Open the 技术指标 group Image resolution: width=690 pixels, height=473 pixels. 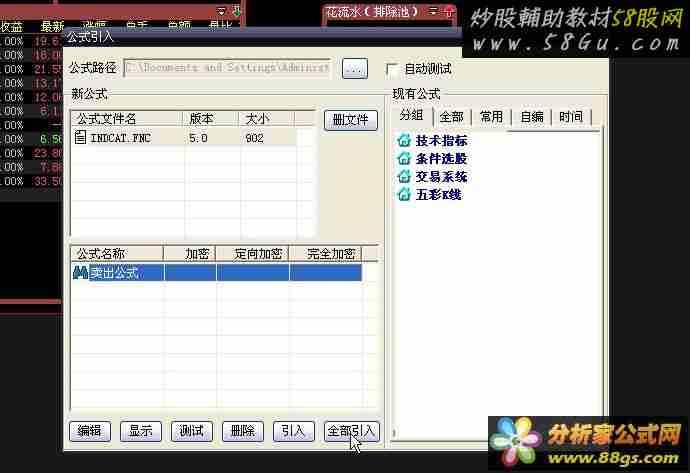click(x=441, y=141)
